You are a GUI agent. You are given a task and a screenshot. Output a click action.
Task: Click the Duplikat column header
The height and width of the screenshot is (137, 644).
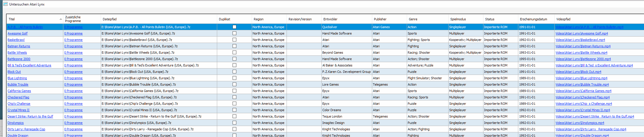[x=234, y=19]
